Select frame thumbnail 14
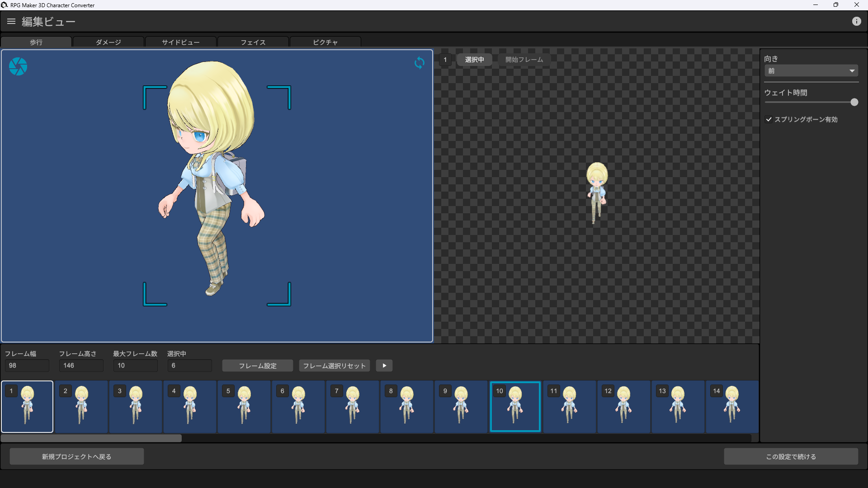 [732, 407]
